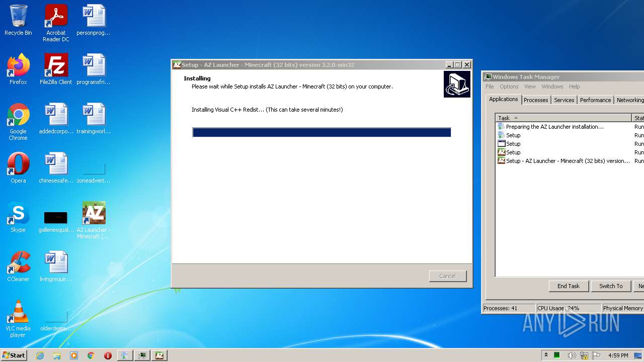The height and width of the screenshot is (362, 644).
Task: Open View menu in Task Manager
Action: click(x=530, y=86)
